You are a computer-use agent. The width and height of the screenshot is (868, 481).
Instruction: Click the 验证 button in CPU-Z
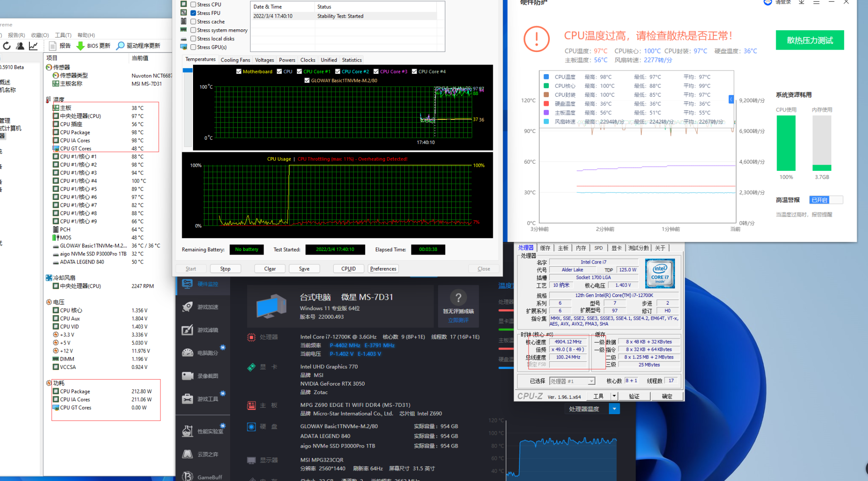(x=634, y=396)
